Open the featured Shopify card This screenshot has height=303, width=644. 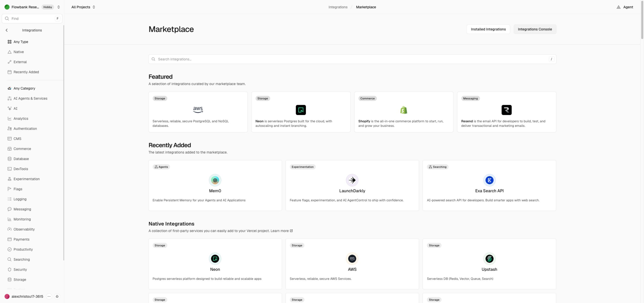404,112
